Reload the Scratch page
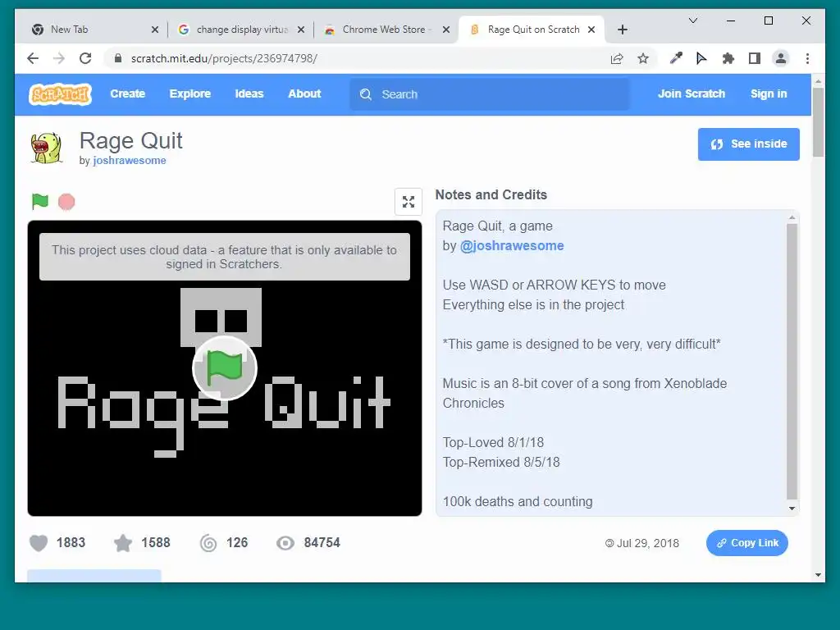Viewport: 840px width, 630px height. pos(85,58)
